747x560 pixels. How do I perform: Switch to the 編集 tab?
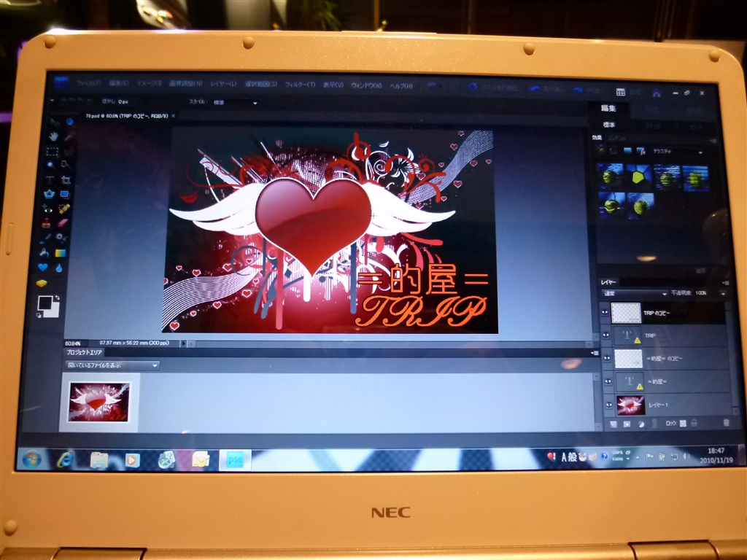(608, 109)
